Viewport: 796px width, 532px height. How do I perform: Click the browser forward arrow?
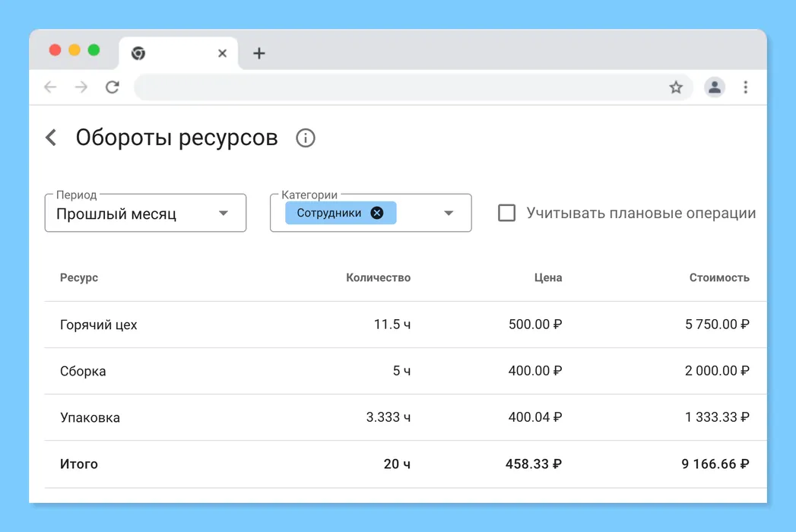[x=81, y=87]
